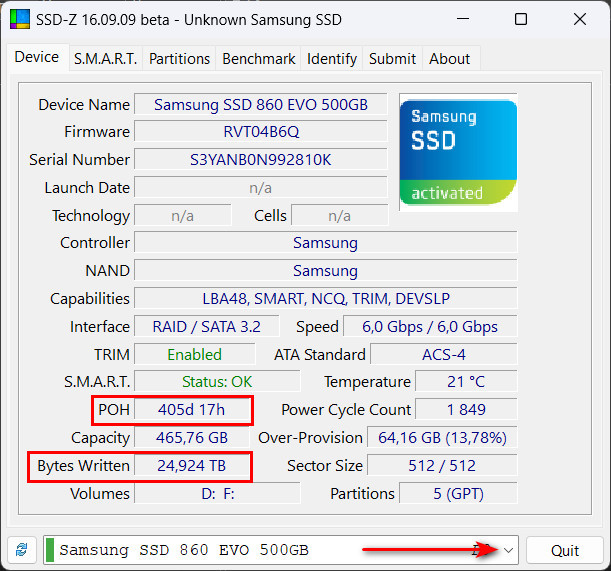Click the Samsung SSD activated logo
The height and width of the screenshot is (571, 611).
click(458, 152)
